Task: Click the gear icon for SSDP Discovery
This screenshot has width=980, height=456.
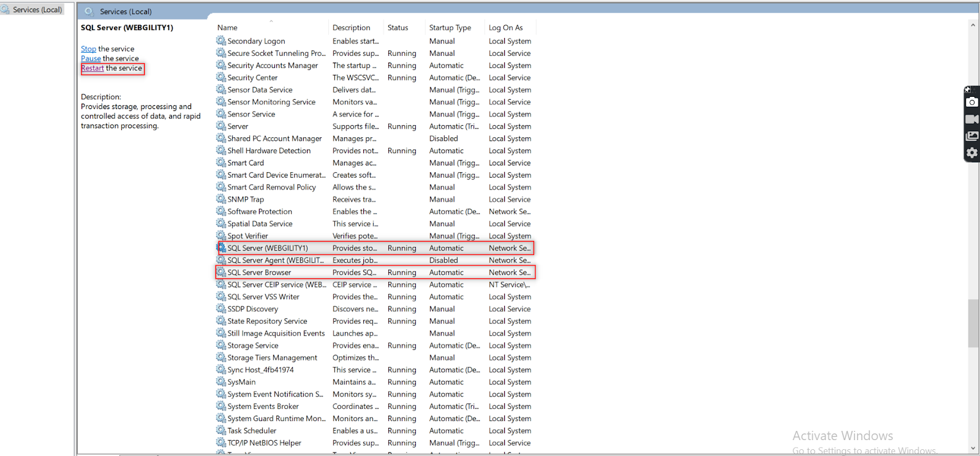Action: click(x=221, y=308)
